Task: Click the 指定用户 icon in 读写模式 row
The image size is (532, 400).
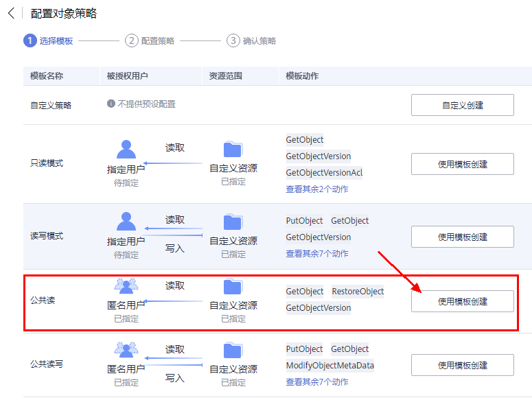Action: (126, 222)
